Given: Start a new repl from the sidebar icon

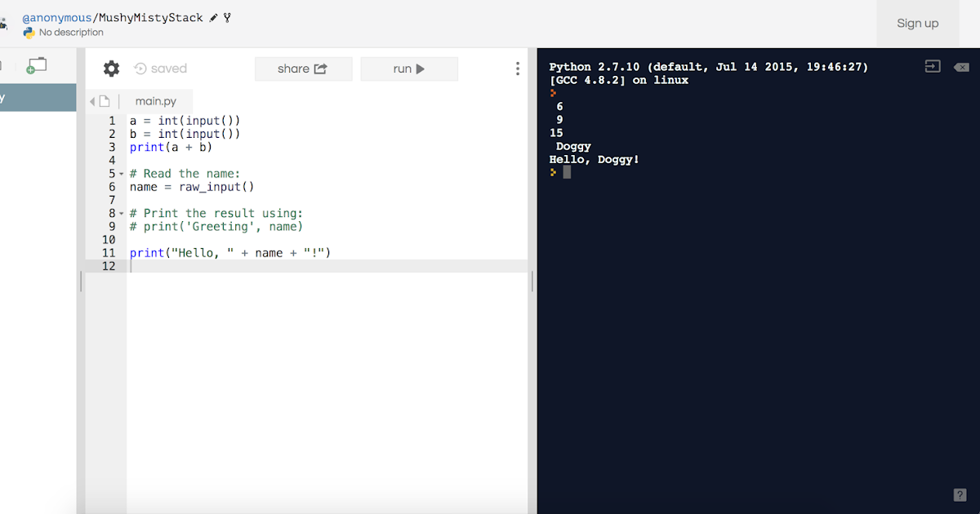Looking at the screenshot, I should point(36,64).
